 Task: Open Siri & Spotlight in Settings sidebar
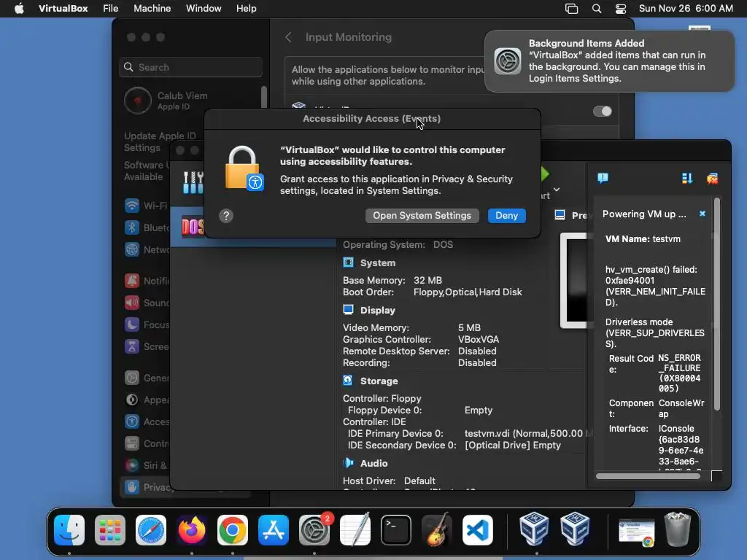146,466
